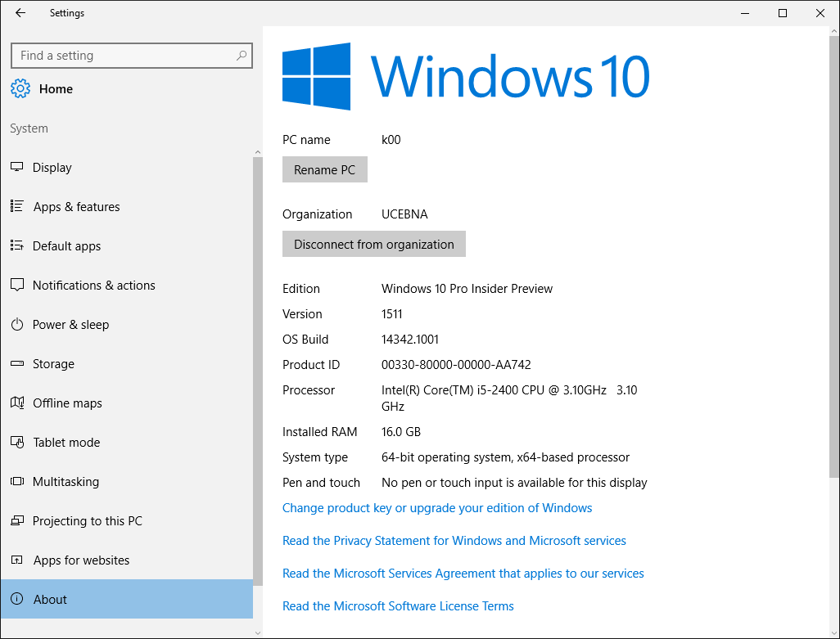Click the PC name value k00
This screenshot has height=639, width=840.
click(391, 140)
